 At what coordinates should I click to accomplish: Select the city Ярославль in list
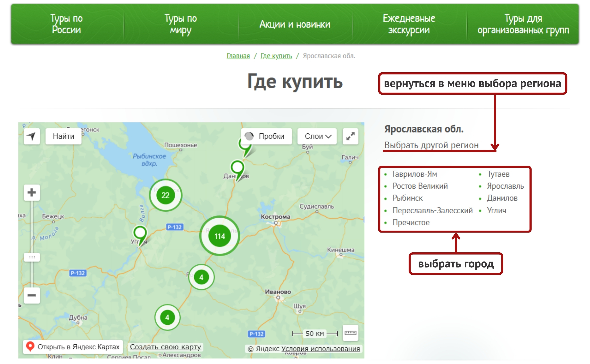[505, 186]
